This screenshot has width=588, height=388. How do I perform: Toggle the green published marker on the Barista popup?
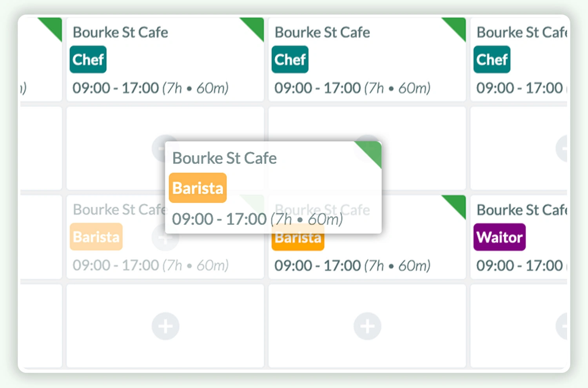coord(370,153)
